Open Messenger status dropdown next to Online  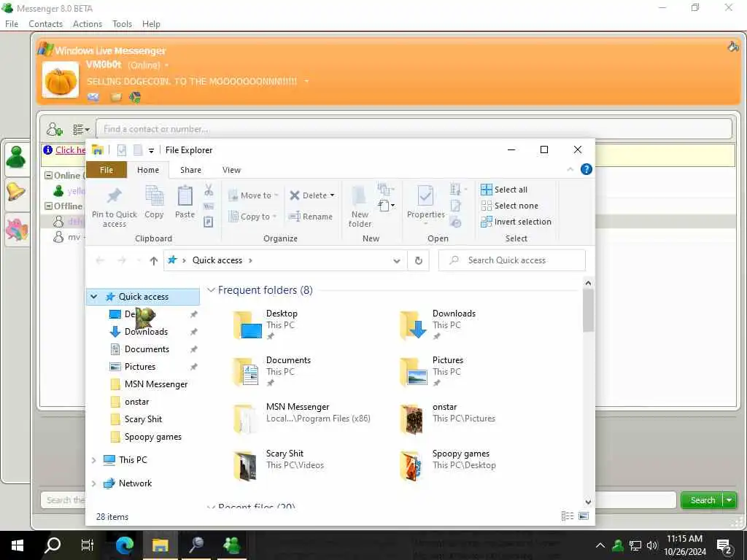click(167, 65)
